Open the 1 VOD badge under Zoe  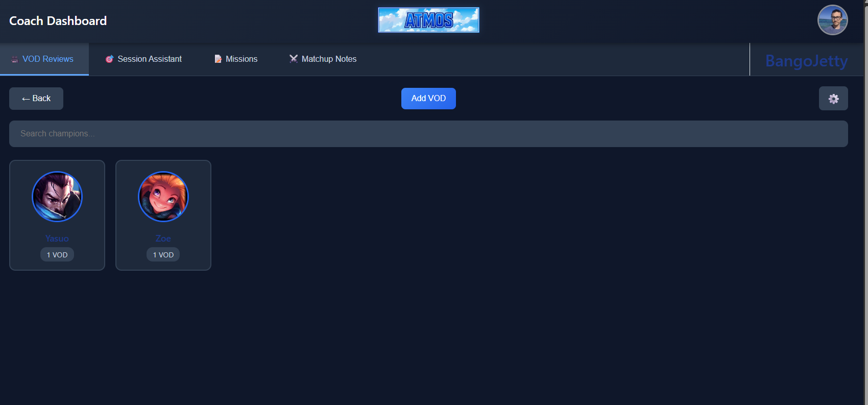click(163, 255)
